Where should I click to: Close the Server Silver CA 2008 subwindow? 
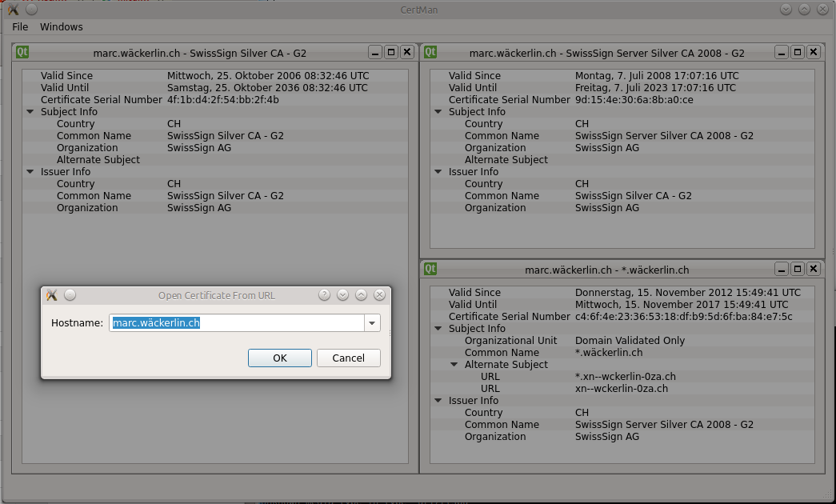click(x=814, y=52)
